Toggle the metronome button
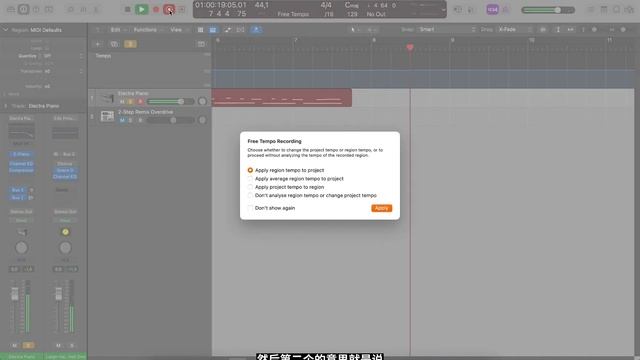The image size is (640, 360). point(506,9)
